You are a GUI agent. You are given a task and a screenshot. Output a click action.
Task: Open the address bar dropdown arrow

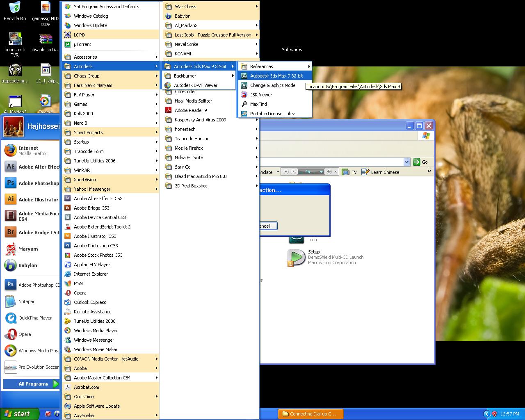point(406,162)
